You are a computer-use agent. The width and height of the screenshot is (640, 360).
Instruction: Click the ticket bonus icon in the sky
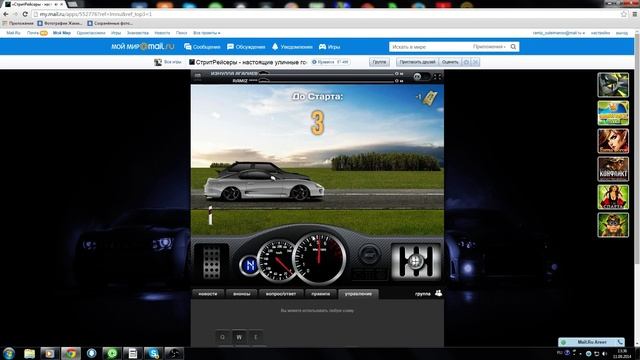coord(430,98)
